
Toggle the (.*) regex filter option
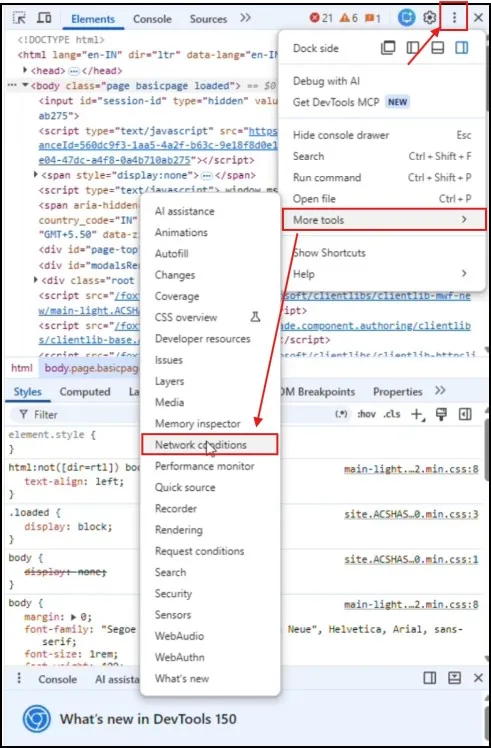tap(341, 414)
